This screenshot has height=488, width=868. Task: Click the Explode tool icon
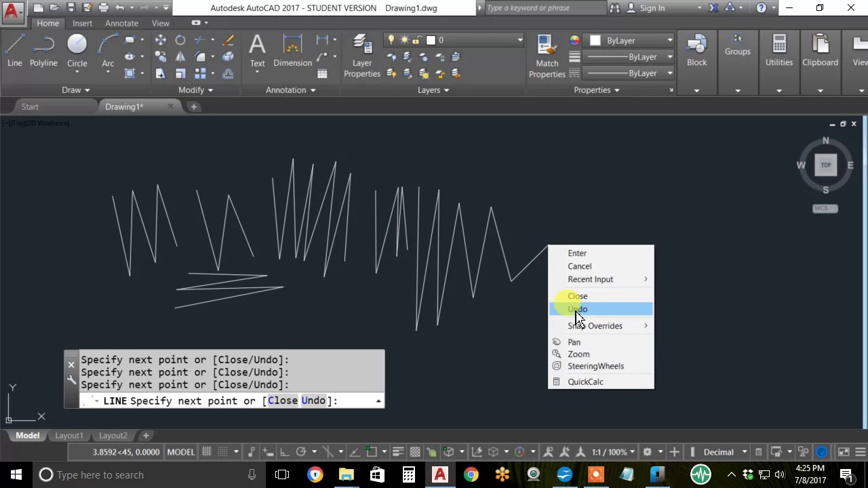[229, 57]
